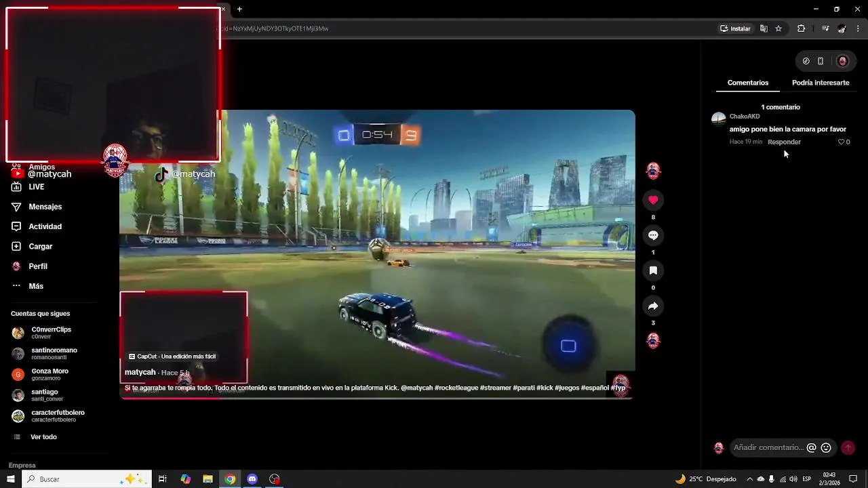The image size is (868, 488).
Task: Open profile avatar in top-right pill
Action: pyautogui.click(x=842, y=61)
